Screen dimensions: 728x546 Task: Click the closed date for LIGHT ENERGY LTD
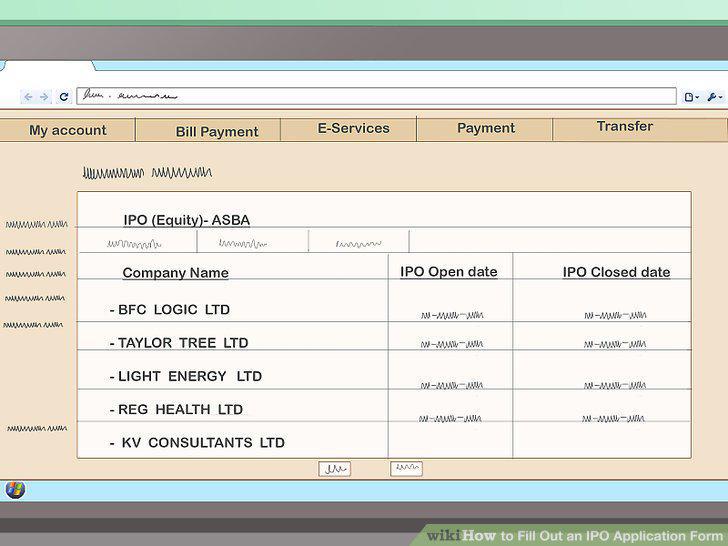coord(615,385)
